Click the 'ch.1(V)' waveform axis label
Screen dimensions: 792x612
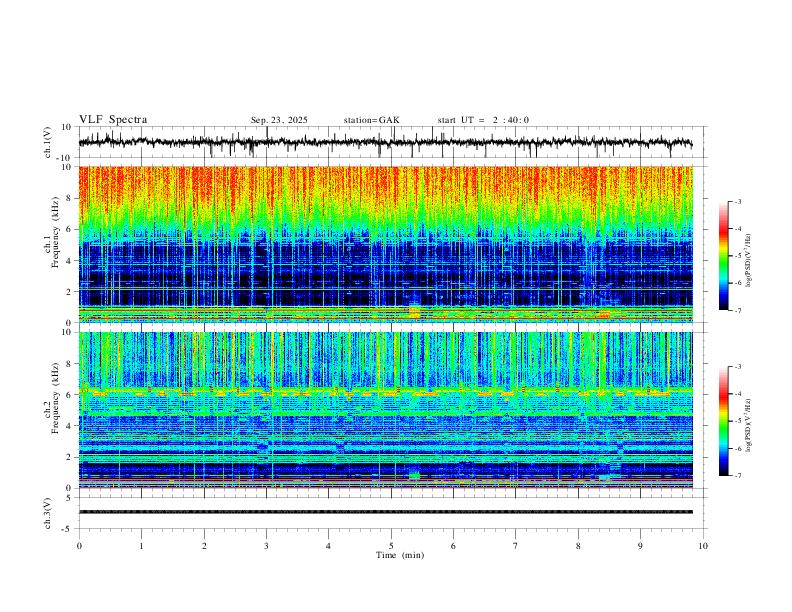click(x=48, y=142)
